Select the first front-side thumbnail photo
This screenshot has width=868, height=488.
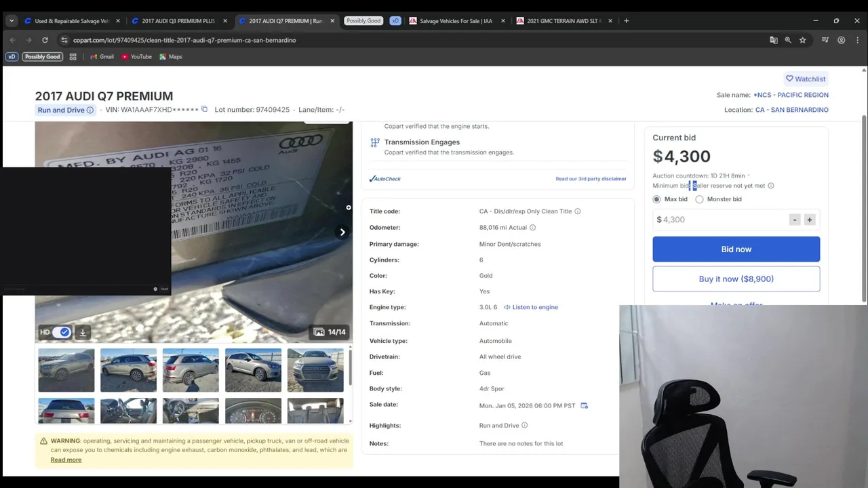coord(66,370)
